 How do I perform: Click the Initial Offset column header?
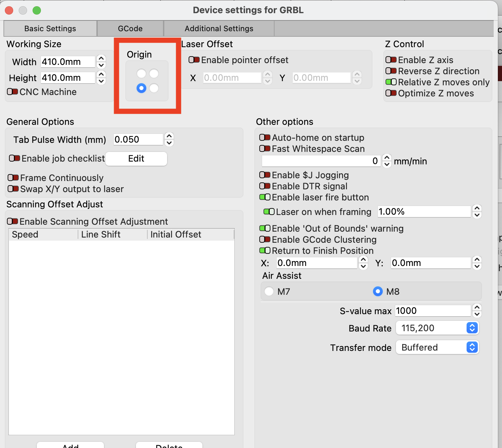191,234
